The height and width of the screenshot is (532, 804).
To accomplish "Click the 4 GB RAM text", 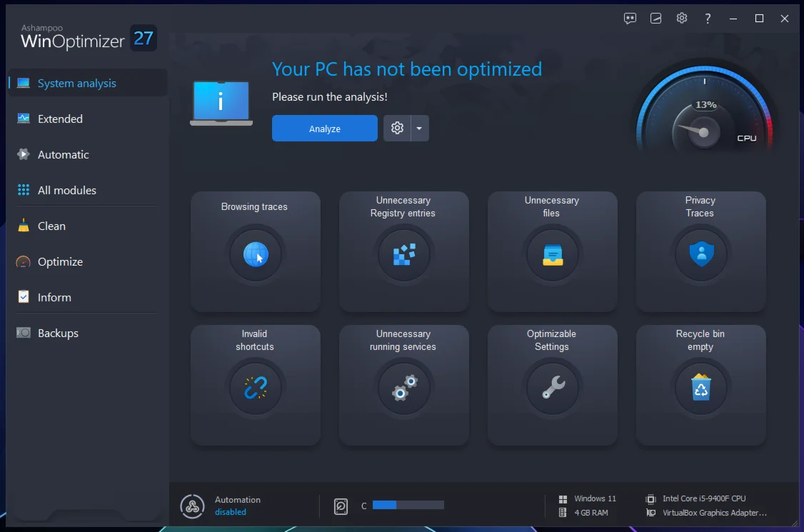I will coord(591,513).
